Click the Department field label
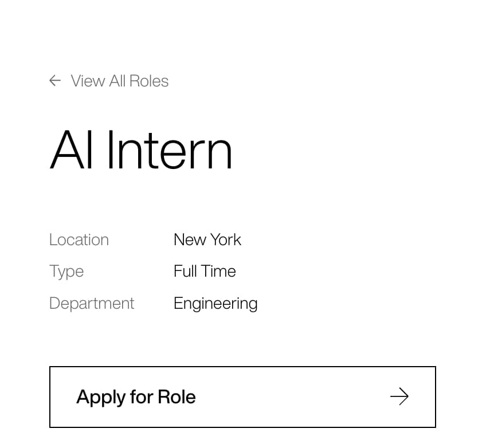486x448 pixels. [92, 303]
